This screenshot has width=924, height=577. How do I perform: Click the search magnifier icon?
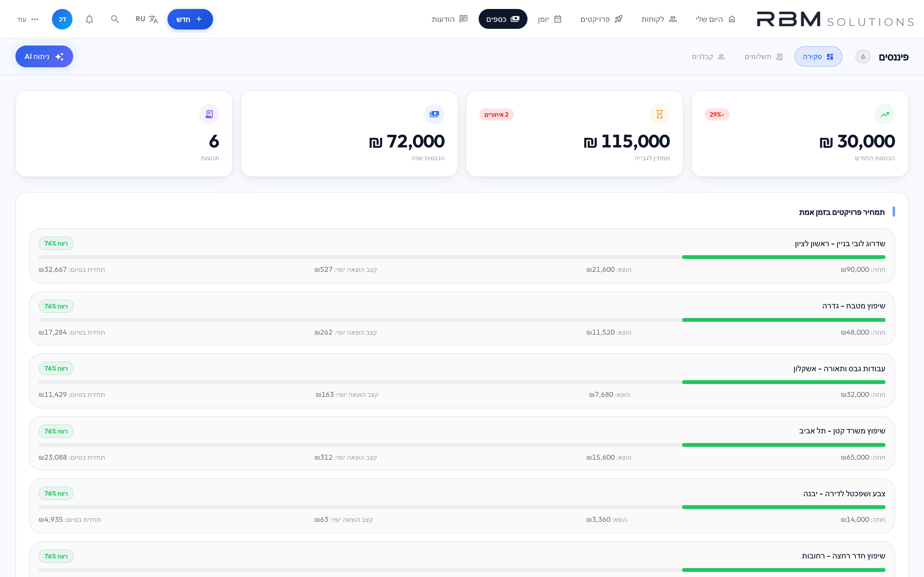tap(115, 19)
